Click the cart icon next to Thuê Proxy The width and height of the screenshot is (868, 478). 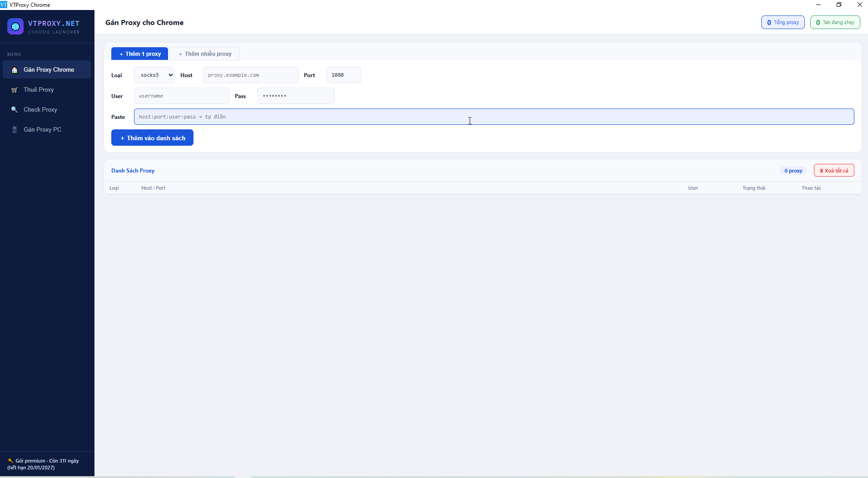coord(15,89)
